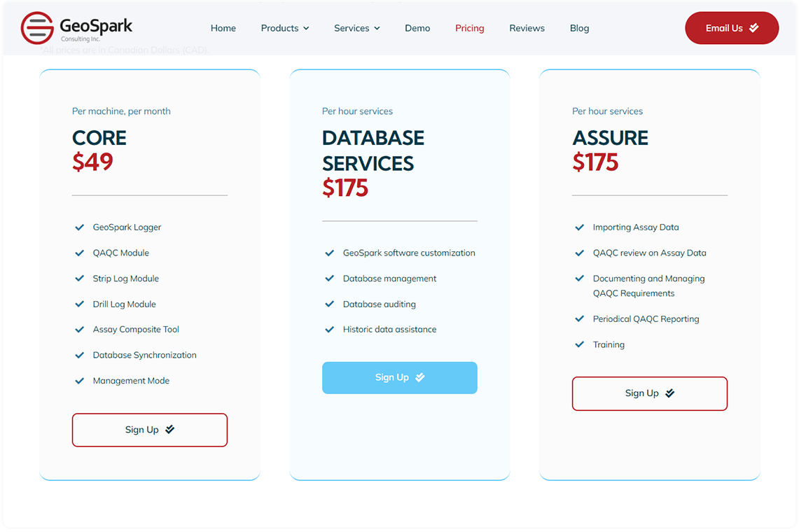Click the 'GeoSpark Logger' feature text
799x532 pixels.
tap(127, 227)
